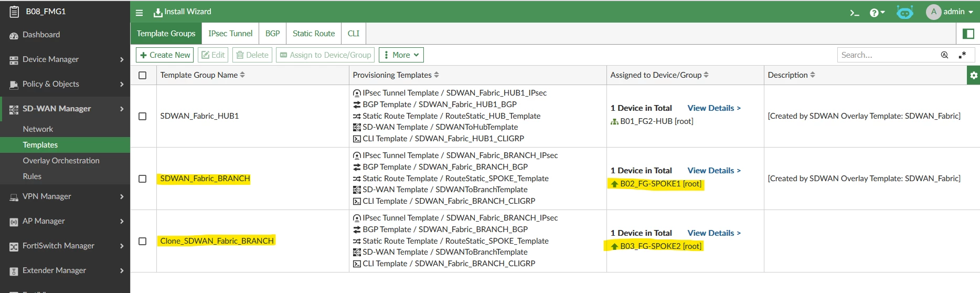Toggle the regex search asterisk icon
Viewport: 980px width, 293px height.
pyautogui.click(x=962, y=55)
